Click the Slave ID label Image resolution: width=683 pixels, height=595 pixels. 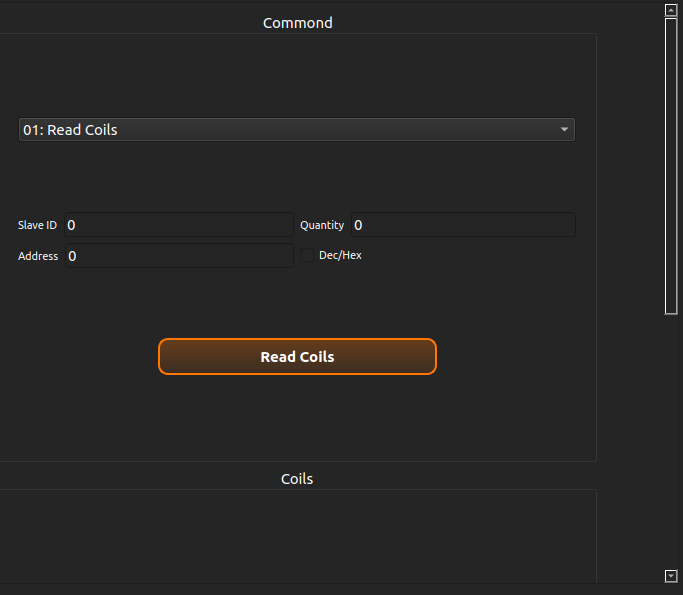click(x=37, y=226)
